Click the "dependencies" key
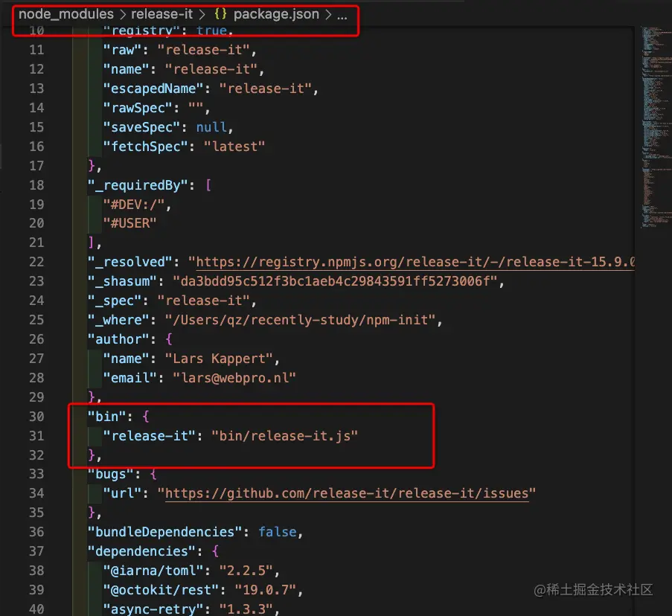Image resolution: width=672 pixels, height=616 pixels. click(x=141, y=551)
